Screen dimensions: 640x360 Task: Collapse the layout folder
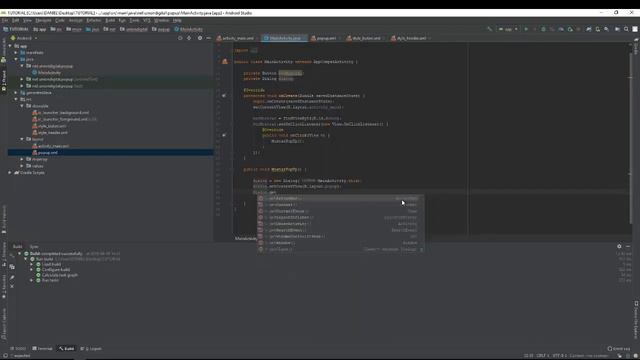click(22, 139)
